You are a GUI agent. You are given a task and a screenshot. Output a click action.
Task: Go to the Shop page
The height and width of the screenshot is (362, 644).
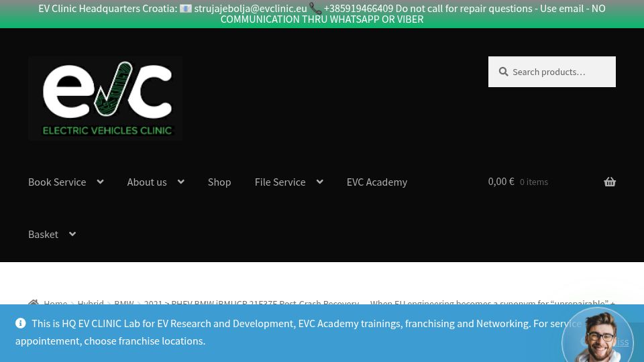[219, 182]
